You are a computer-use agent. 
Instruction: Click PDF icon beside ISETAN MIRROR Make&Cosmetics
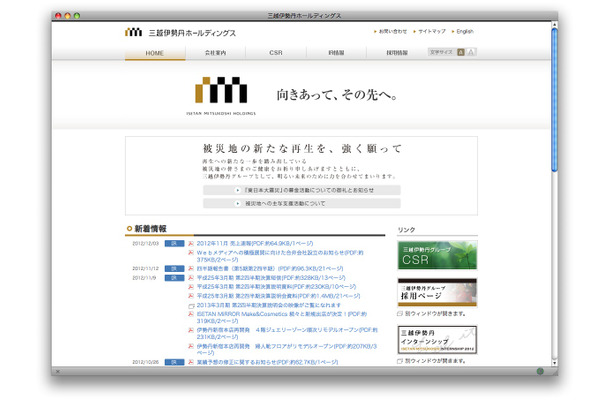click(x=191, y=314)
